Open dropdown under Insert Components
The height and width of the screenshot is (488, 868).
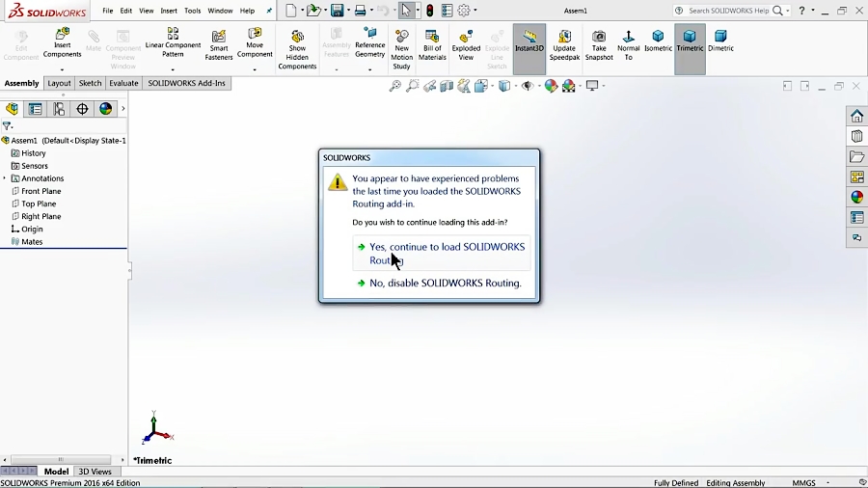(62, 70)
